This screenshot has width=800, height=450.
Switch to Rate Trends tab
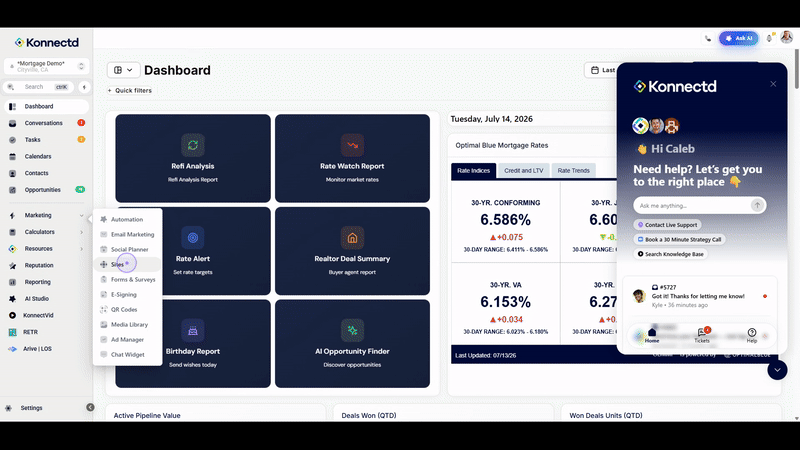(x=573, y=170)
